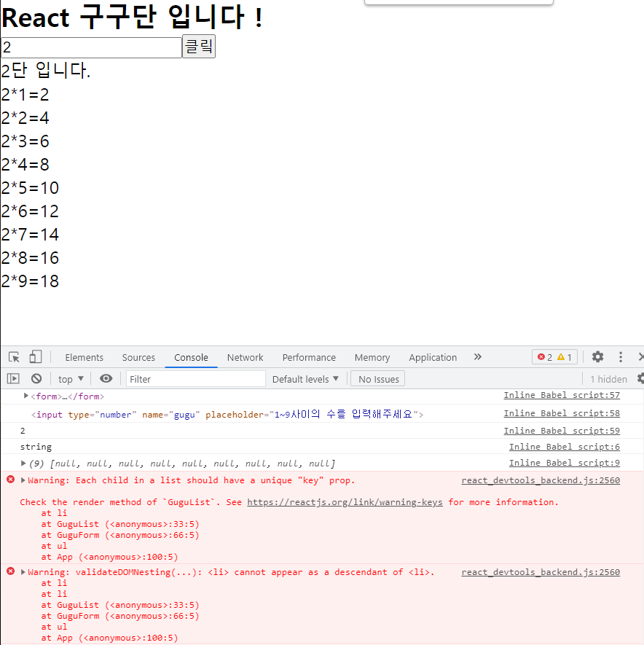Open DevTools settings gear

pos(597,356)
